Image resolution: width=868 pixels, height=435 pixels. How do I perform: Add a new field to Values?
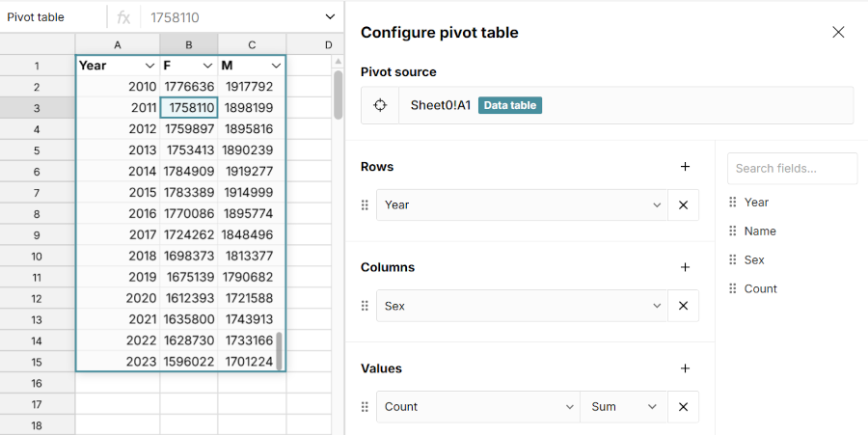tap(685, 368)
